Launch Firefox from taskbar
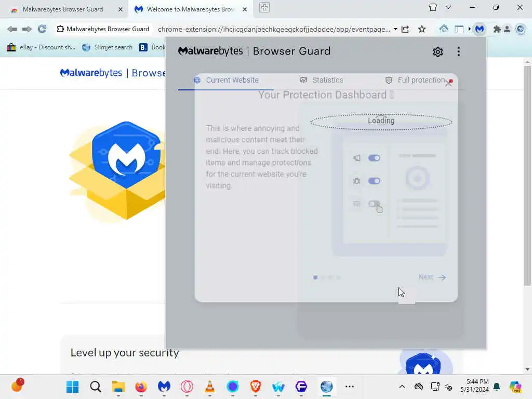The width and height of the screenshot is (532, 399). (x=141, y=387)
